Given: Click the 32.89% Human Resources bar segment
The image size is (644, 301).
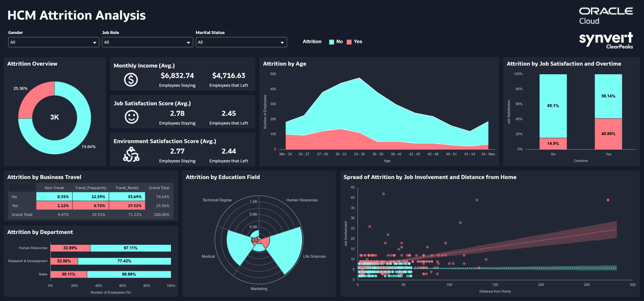Looking at the screenshot, I should [x=70, y=248].
